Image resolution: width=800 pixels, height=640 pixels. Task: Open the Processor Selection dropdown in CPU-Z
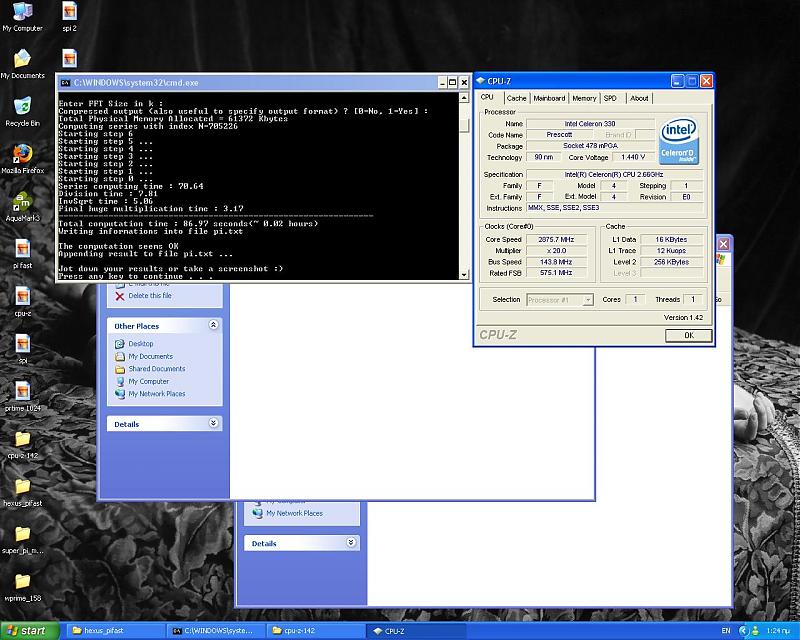pos(560,300)
